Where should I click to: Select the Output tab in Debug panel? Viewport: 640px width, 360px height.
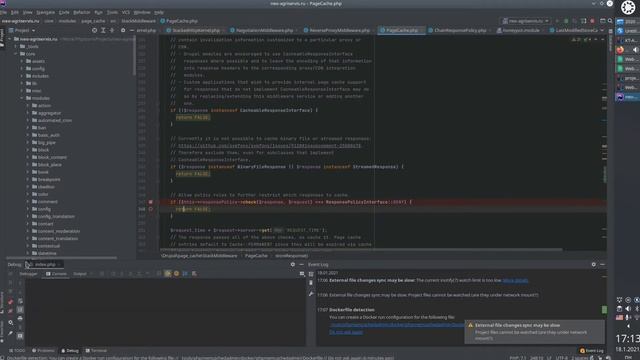pyautogui.click(x=80, y=274)
